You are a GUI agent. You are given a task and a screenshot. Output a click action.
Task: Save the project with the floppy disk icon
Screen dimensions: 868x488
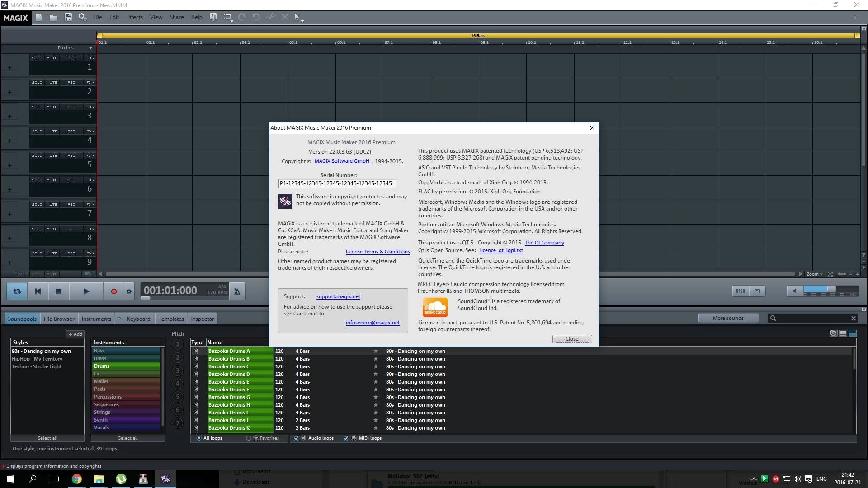[68, 17]
